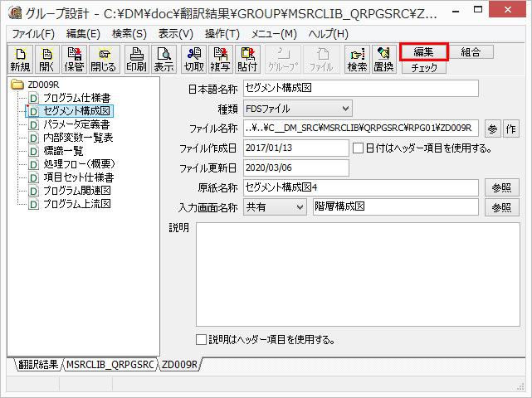Screen dimensions: 532x398
Task: Click the document icon beside プログラム上流図
Action: click(33, 204)
